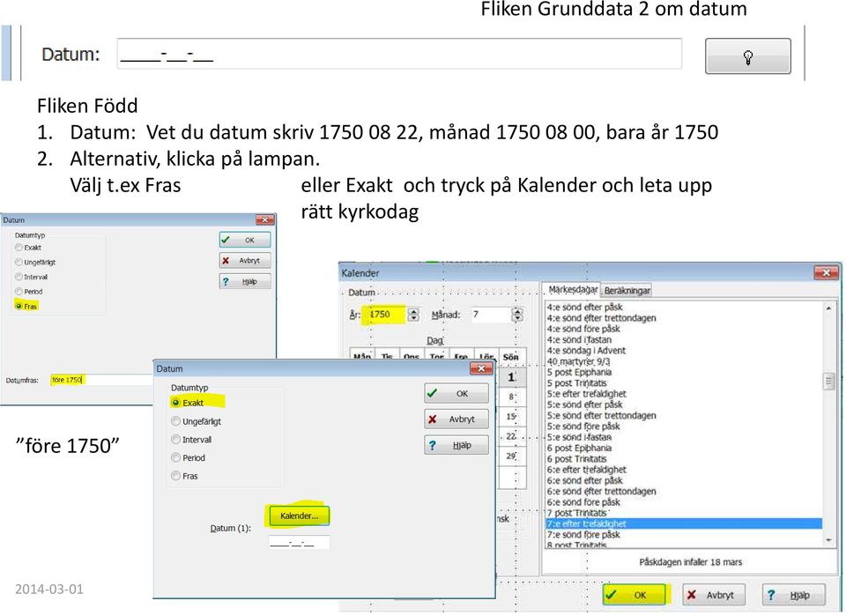Click OK in the front Datum dialog
This screenshot has width=846, height=616.
pos(456,394)
